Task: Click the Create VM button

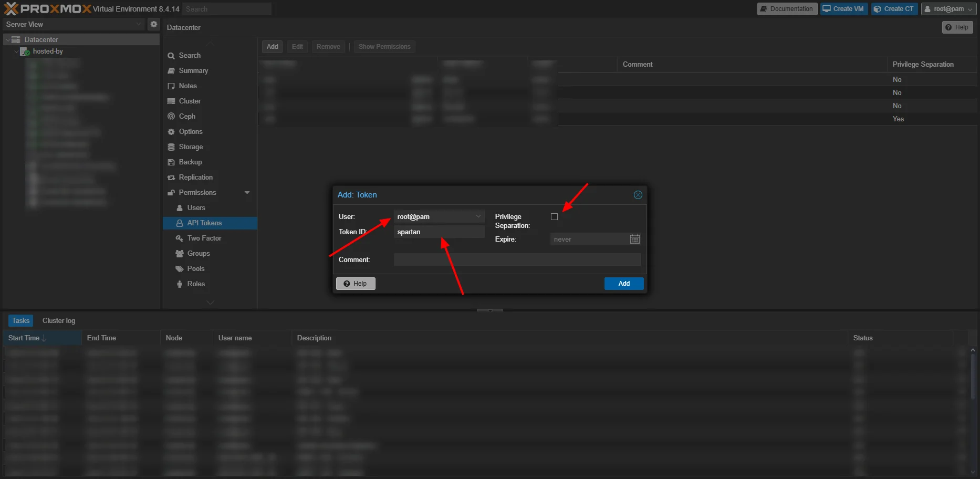Action: pos(844,9)
